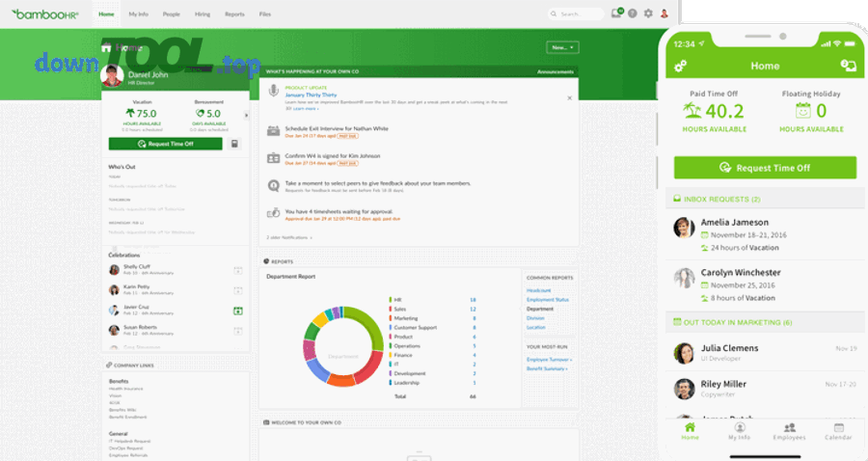Click the calculator icon beside Request Time Off
Viewport: 868px width, 461px height.
233,144
